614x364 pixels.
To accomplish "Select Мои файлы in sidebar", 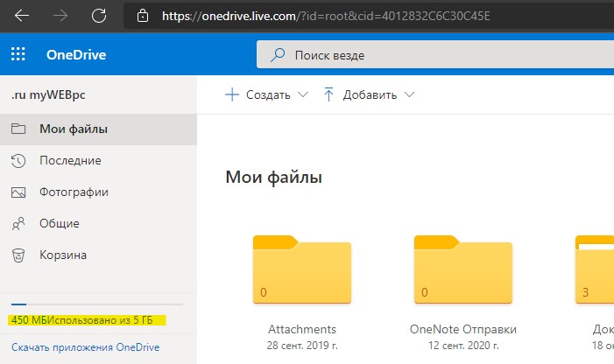I will pos(98,129).
